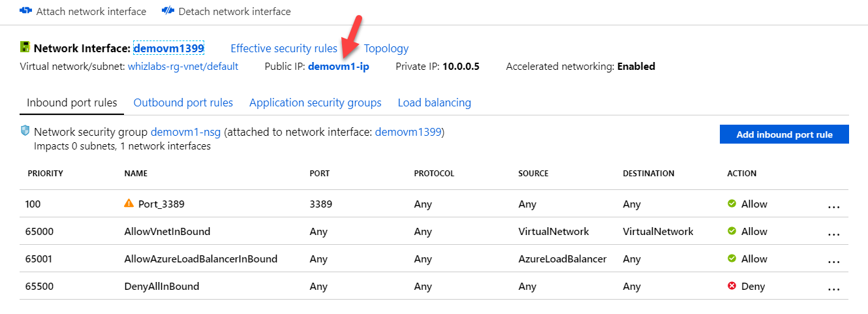Click Attach network interface label
The image size is (868, 314).
point(91,11)
